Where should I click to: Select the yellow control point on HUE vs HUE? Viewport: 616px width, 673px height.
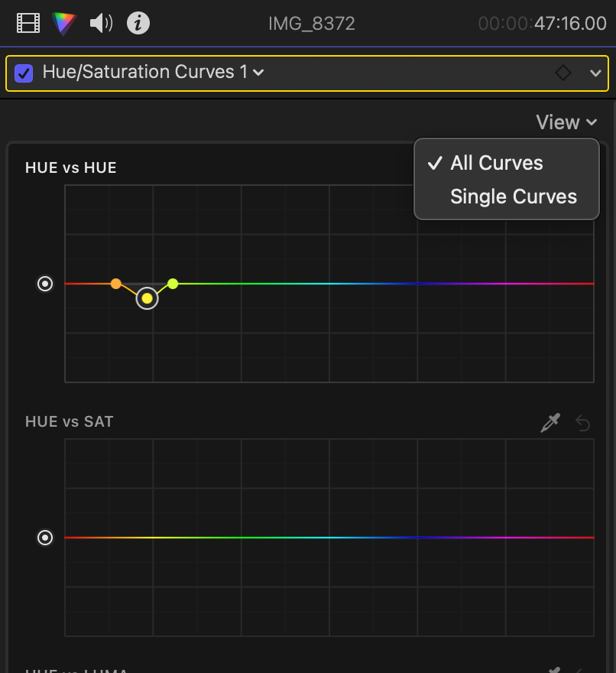click(147, 298)
